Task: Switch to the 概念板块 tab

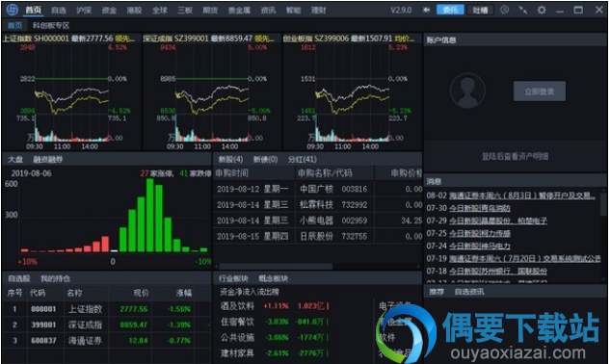Action: [x=273, y=278]
